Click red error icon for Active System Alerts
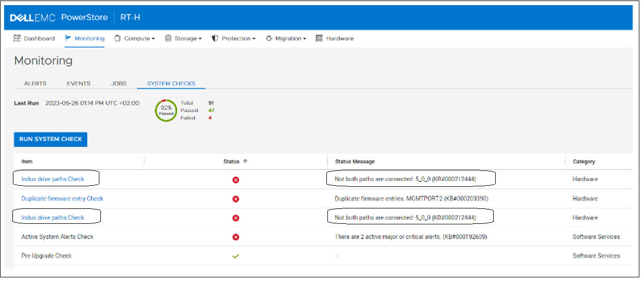 236,237
